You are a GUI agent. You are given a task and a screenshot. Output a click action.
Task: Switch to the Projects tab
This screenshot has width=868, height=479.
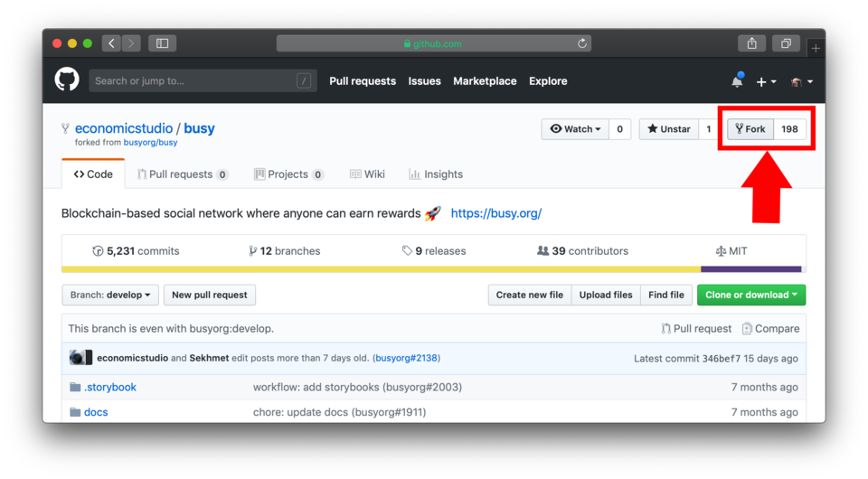coord(288,174)
